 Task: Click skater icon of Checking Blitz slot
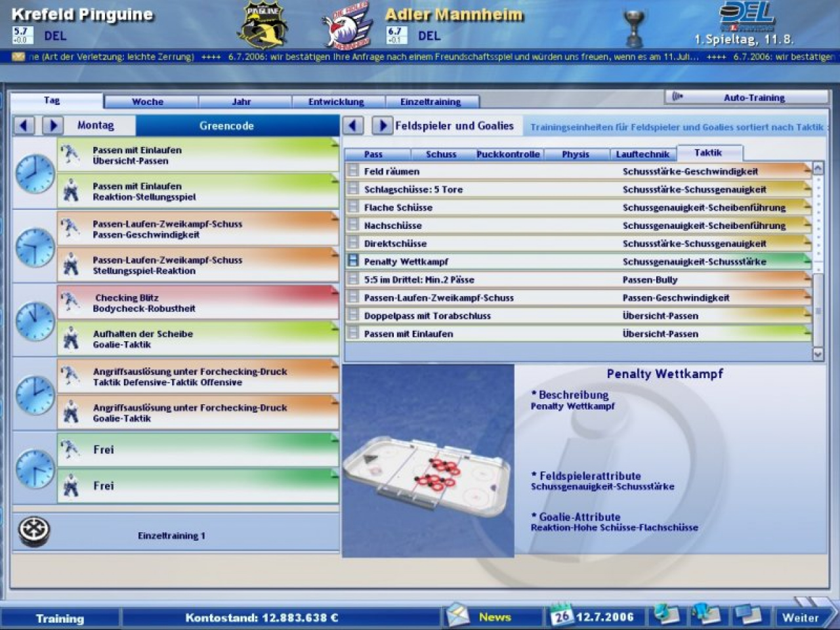point(70,303)
